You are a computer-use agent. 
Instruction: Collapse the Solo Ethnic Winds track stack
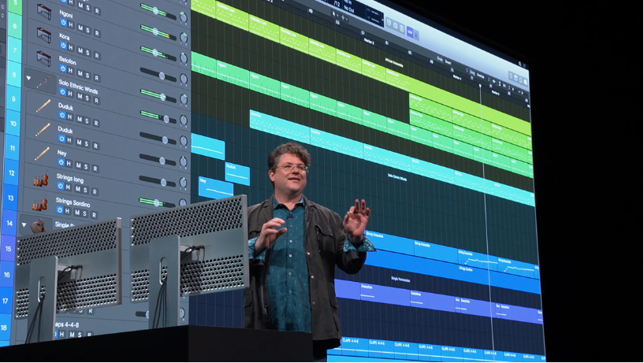(28, 77)
